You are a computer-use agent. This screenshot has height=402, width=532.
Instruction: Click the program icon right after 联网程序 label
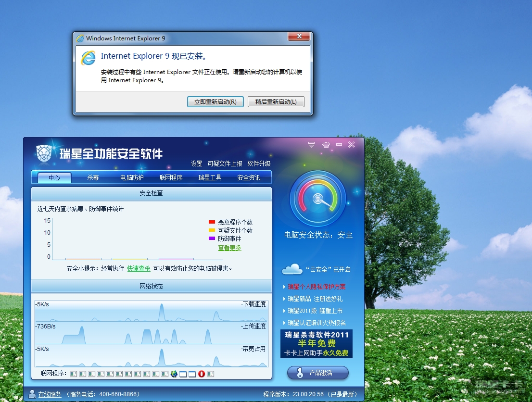click(73, 374)
